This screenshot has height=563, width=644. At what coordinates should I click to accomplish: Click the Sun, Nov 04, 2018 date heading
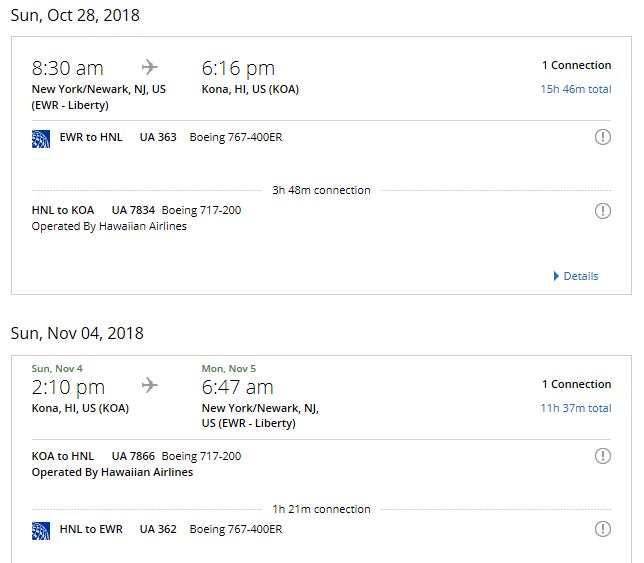(x=77, y=333)
